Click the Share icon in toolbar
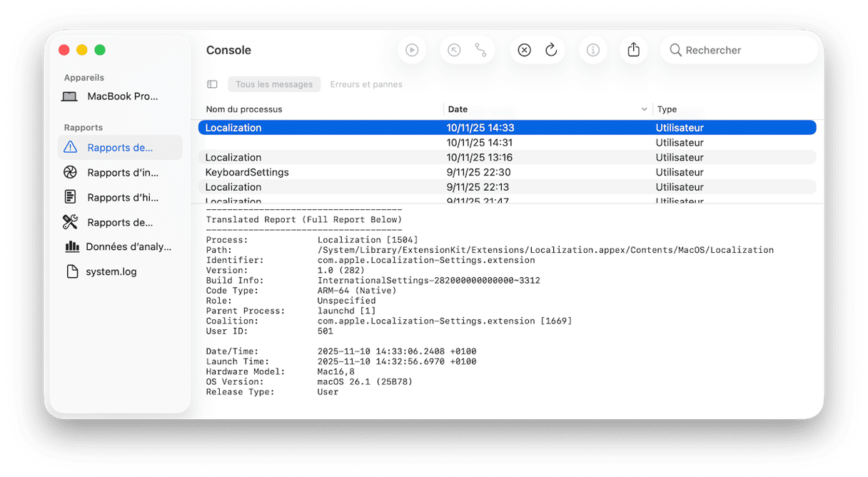The image size is (868, 477). (x=633, y=50)
